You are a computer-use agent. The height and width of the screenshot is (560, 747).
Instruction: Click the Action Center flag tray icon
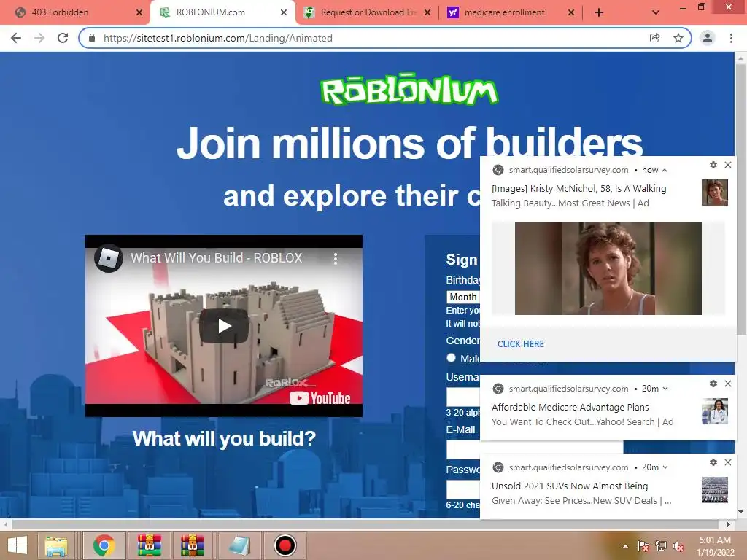click(643, 546)
